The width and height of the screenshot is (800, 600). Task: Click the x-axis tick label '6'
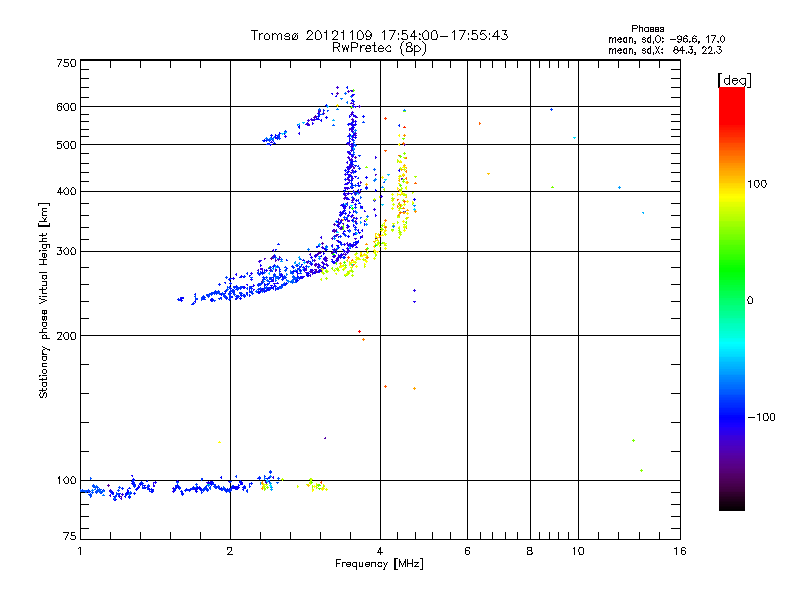pos(467,551)
